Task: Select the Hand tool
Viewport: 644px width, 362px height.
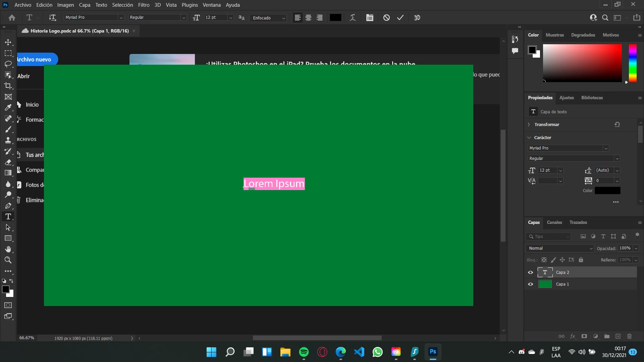Action: click(x=8, y=249)
